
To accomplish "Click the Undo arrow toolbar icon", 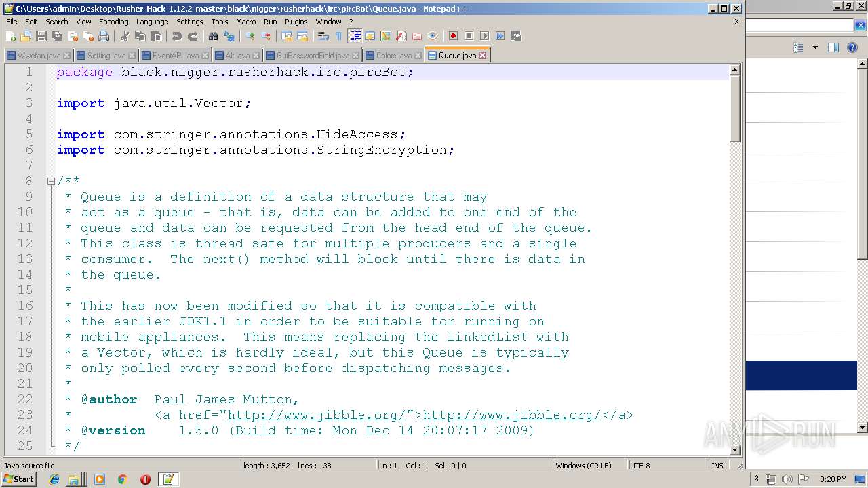I will point(177,36).
